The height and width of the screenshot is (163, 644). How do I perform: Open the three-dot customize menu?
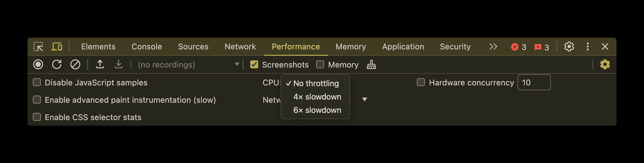click(588, 46)
